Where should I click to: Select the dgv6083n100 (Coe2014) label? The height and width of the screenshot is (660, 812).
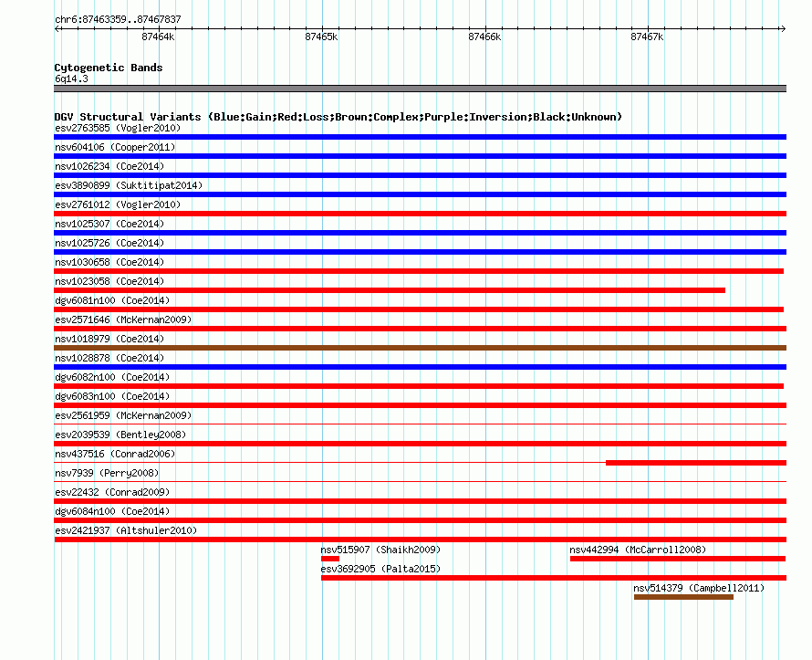tap(112, 396)
